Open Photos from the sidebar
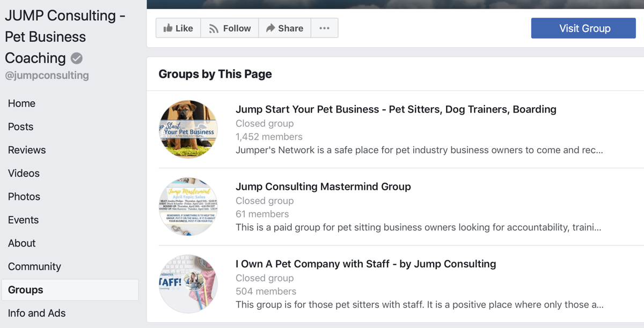644x328 pixels. (x=24, y=197)
